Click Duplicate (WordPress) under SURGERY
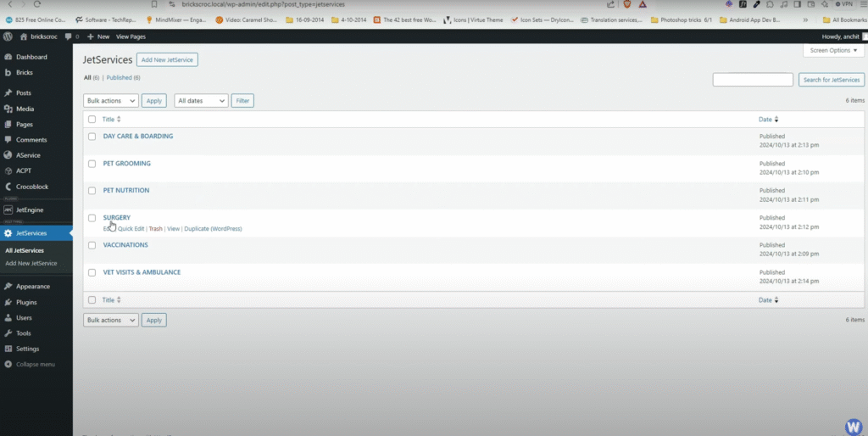Viewport: 868px width, 436px height. pos(213,229)
